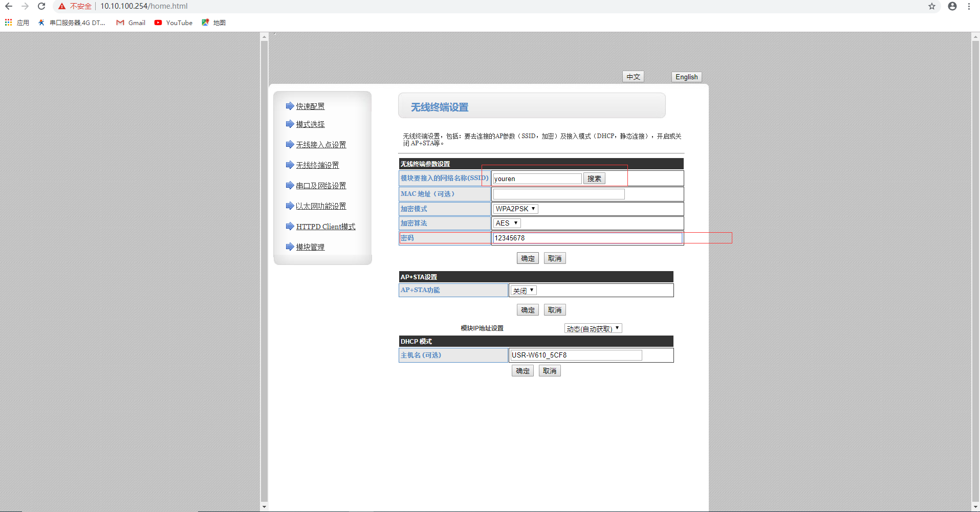Screen dimensions: 980x512
Task: Click the browser reload page icon
Action: pyautogui.click(x=41, y=6)
